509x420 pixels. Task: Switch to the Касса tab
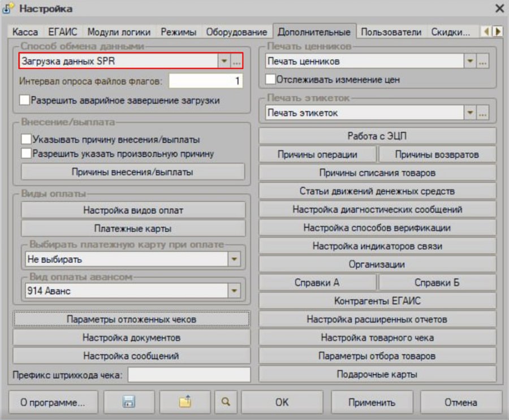click(25, 32)
